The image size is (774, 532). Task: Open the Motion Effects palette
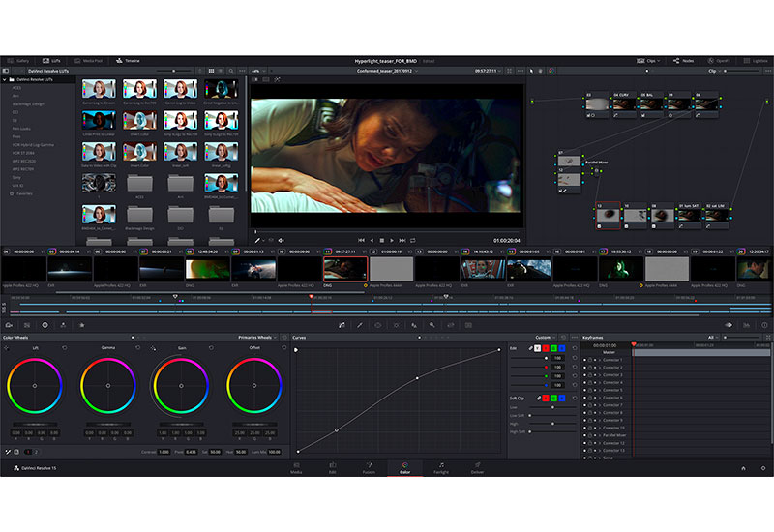pos(82,325)
